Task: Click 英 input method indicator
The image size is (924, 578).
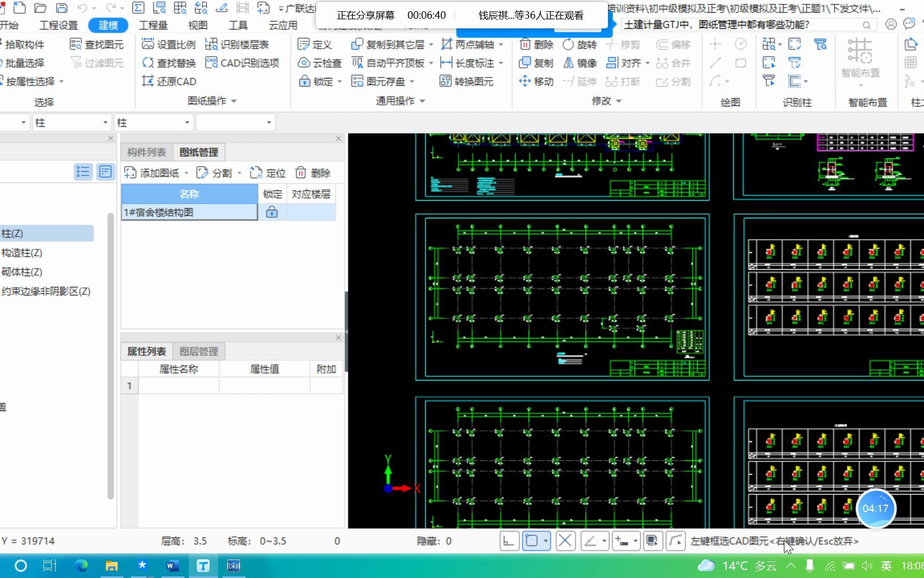Action: point(886,566)
